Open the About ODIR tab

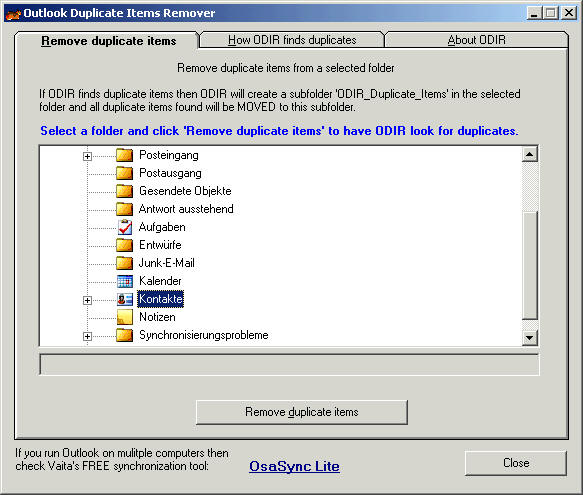477,40
